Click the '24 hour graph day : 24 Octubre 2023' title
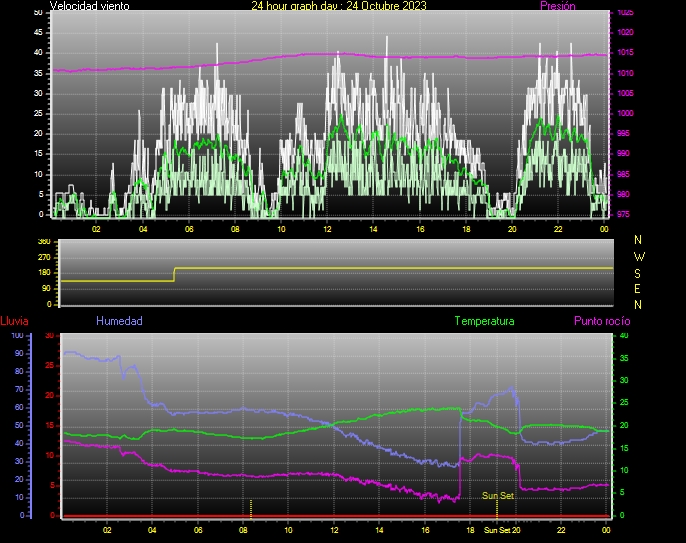Screen dimensions: 686x543 click(x=339, y=6)
